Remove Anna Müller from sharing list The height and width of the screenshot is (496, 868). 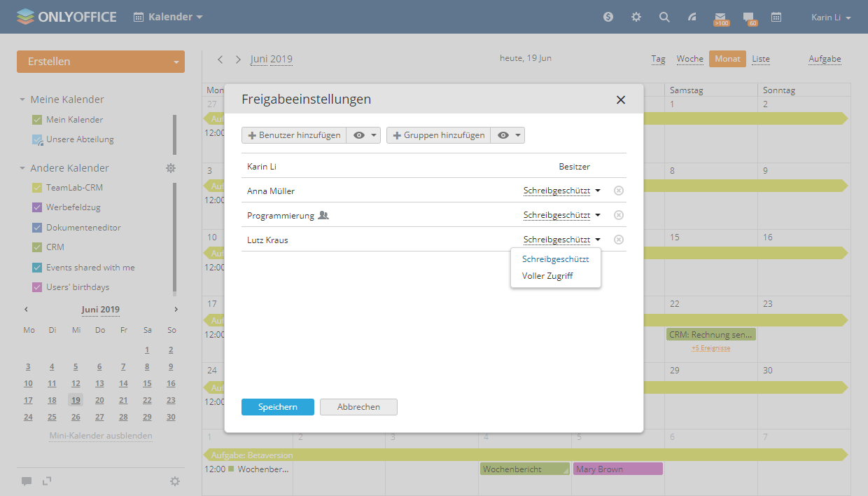618,191
